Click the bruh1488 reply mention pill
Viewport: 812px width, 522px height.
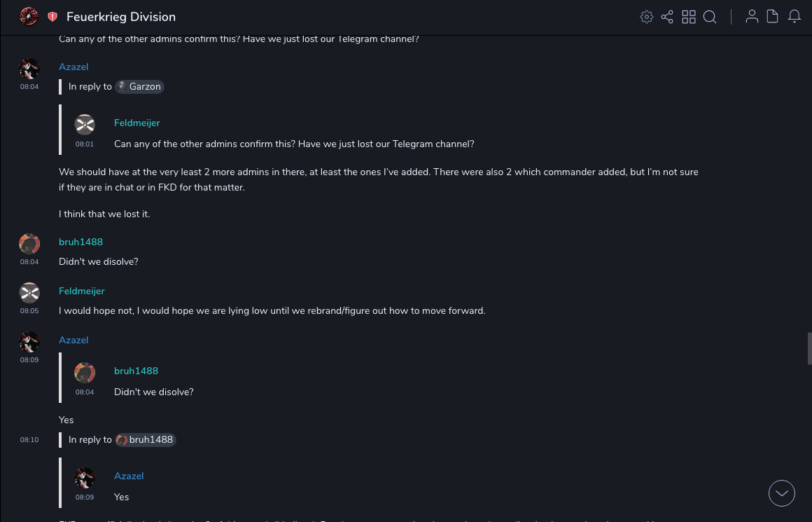pos(146,440)
